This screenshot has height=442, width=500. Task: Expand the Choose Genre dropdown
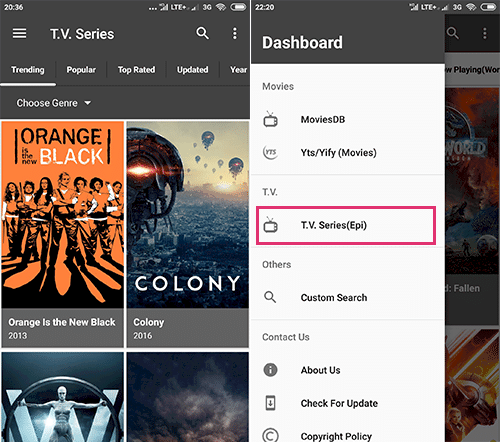53,103
